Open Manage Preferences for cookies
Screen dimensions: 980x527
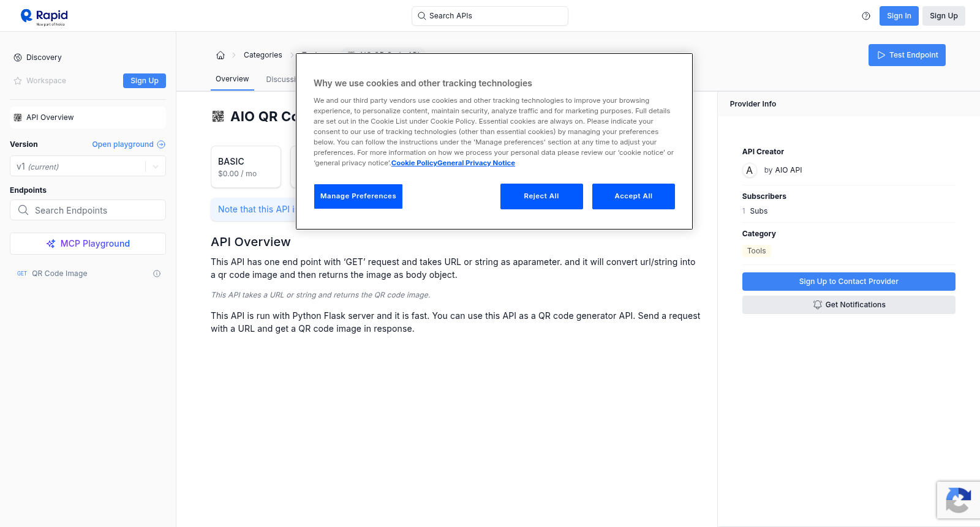pyautogui.click(x=358, y=196)
